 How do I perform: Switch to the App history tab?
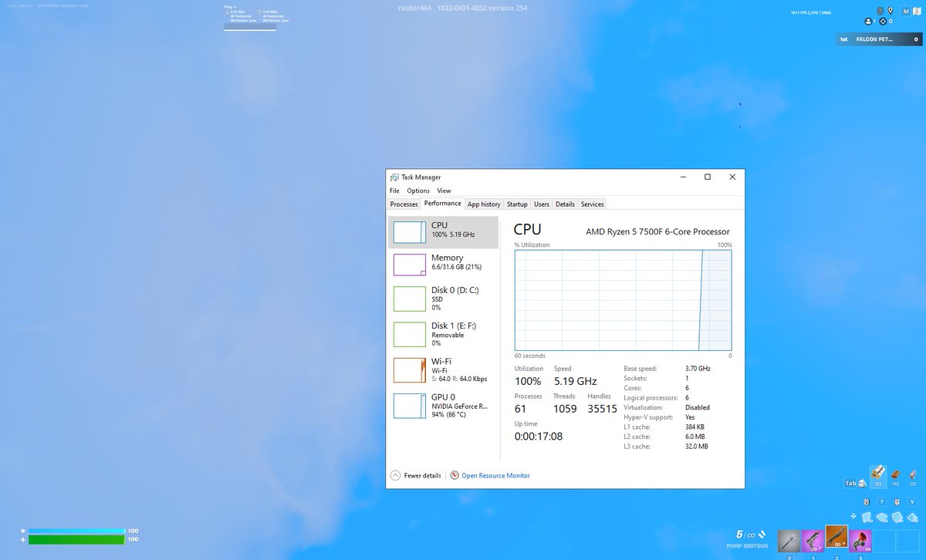(484, 204)
